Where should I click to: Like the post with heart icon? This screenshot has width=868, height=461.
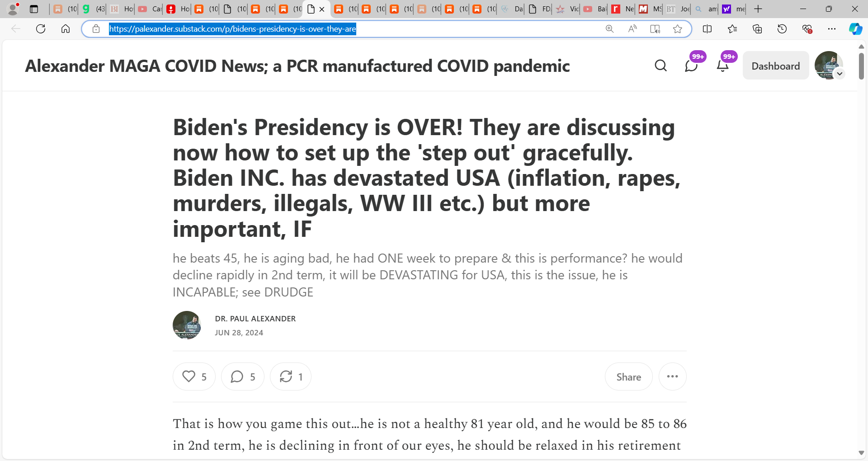coord(194,376)
